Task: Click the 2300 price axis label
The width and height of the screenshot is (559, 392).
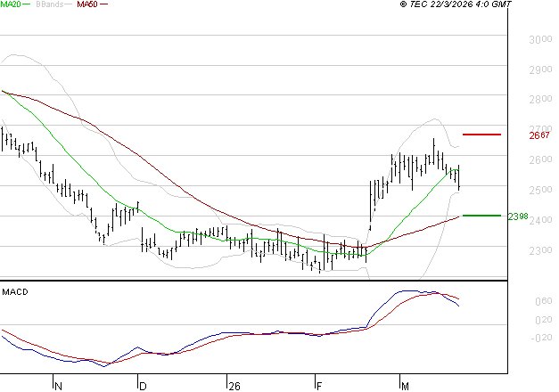Action: [540, 250]
